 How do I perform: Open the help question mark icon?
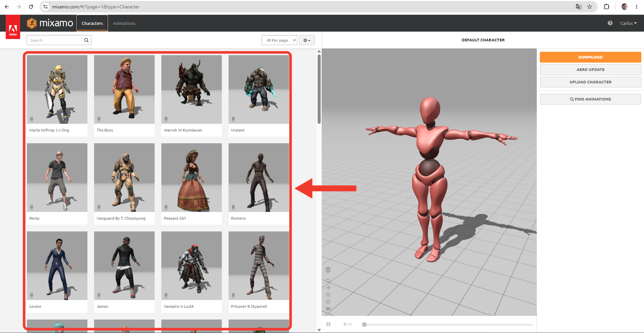coord(610,23)
